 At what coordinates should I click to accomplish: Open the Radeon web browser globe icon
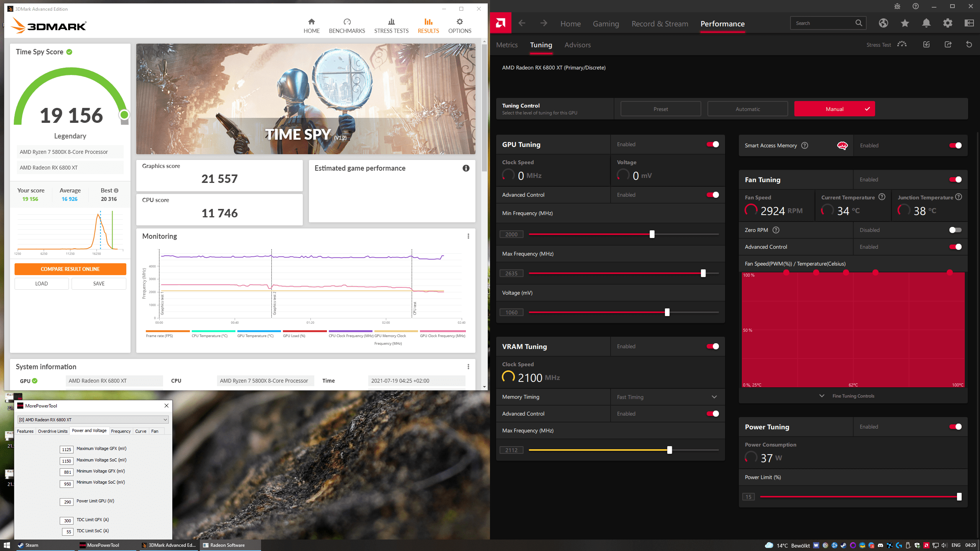883,23
